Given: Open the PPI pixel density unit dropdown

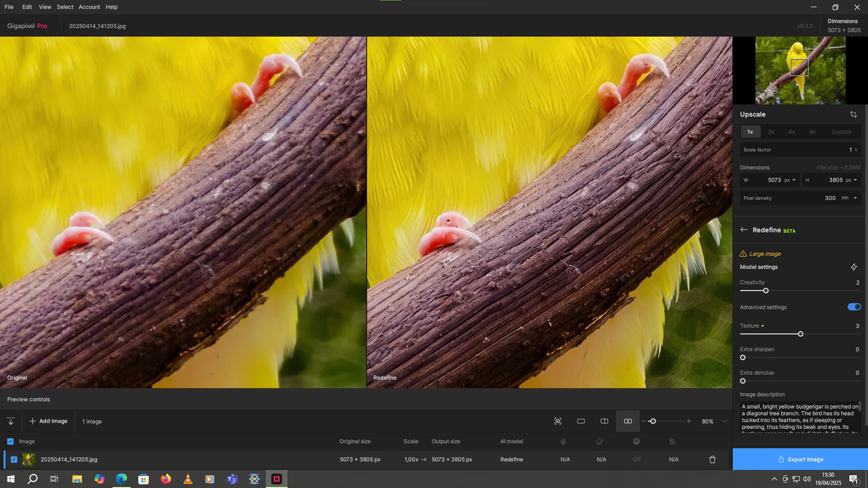Looking at the screenshot, I should tap(849, 198).
